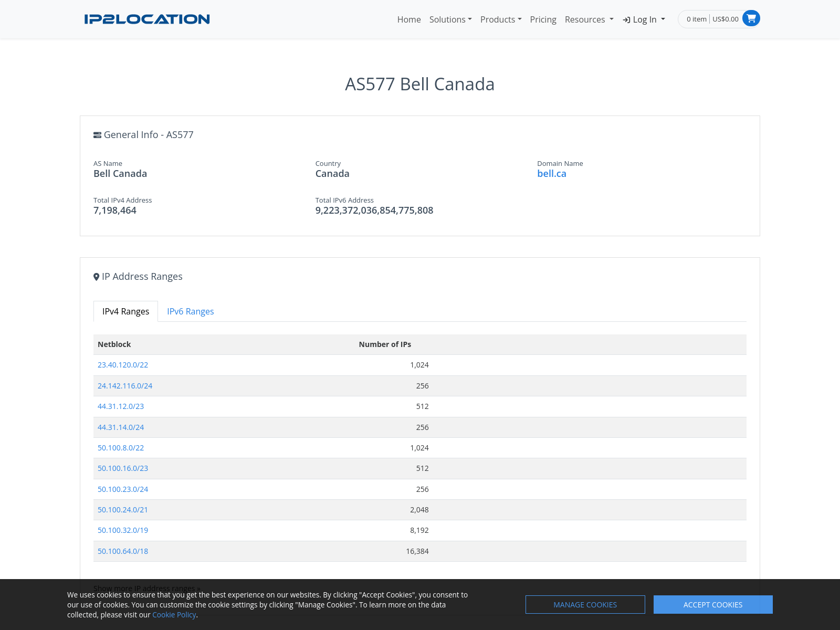Viewport: 840px width, 630px height.
Task: Click the Accept Cookies button
Action: (713, 604)
